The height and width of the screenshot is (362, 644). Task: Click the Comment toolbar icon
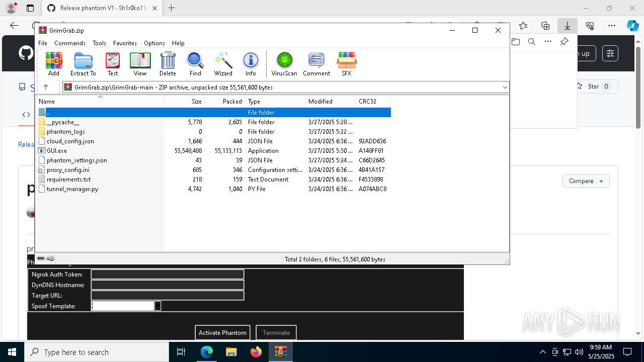[316, 64]
